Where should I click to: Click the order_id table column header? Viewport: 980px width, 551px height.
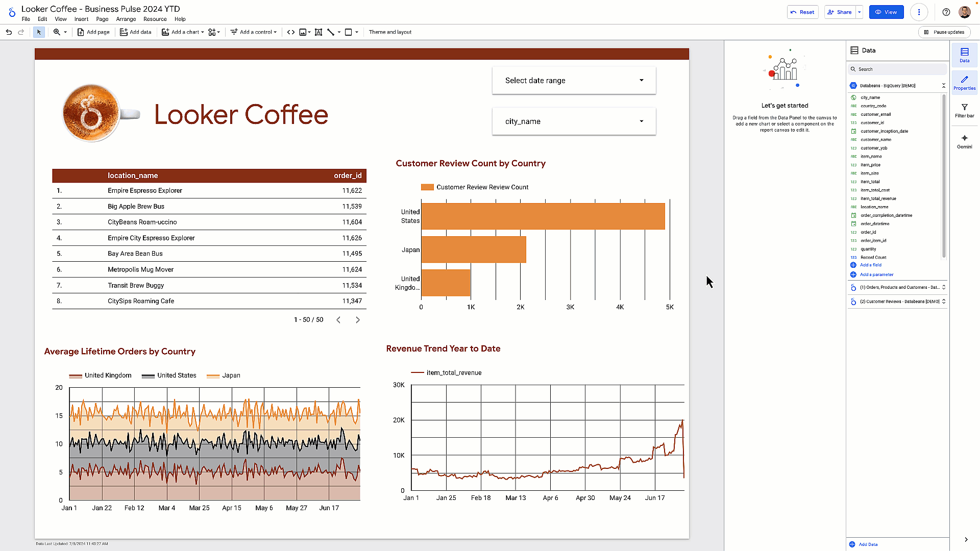[348, 176]
